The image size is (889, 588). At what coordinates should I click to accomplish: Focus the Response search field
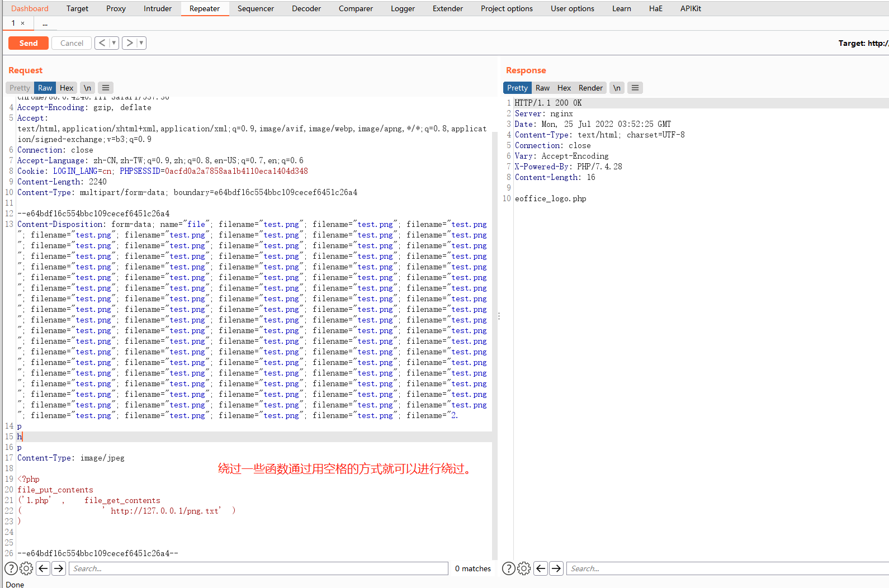click(727, 568)
